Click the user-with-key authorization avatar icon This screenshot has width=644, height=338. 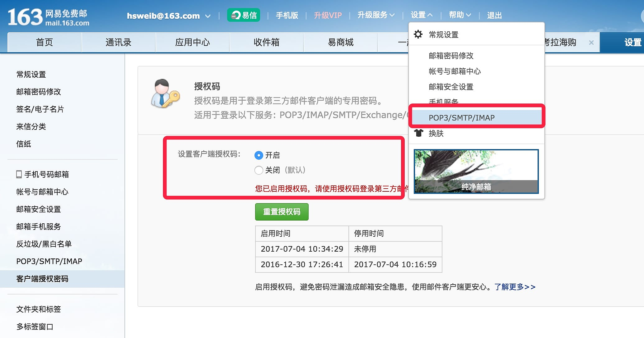[165, 93]
